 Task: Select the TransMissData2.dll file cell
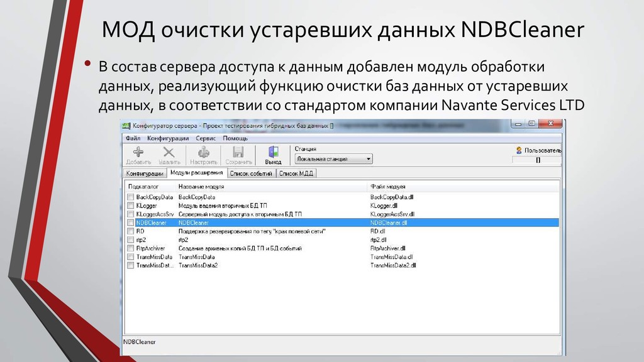pos(393,266)
